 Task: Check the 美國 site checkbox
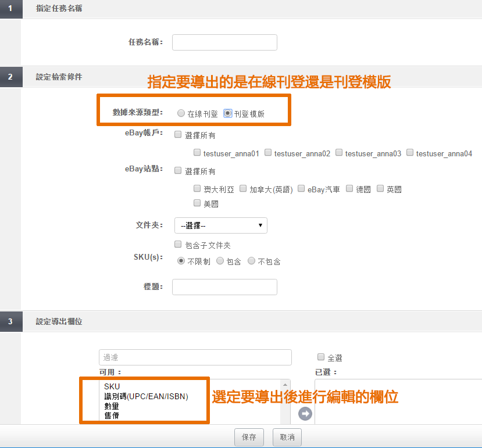[x=197, y=203]
